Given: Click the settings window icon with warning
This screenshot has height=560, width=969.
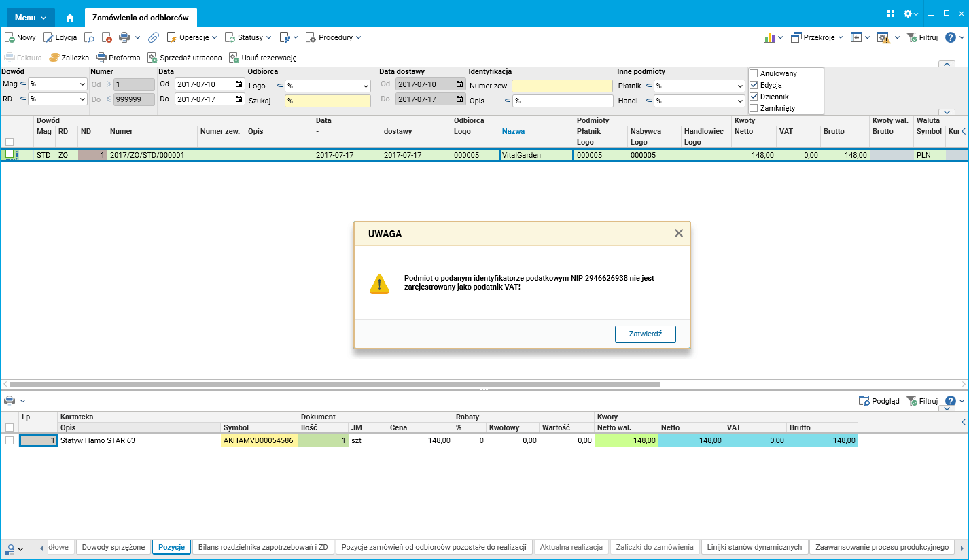Looking at the screenshot, I should [883, 37].
